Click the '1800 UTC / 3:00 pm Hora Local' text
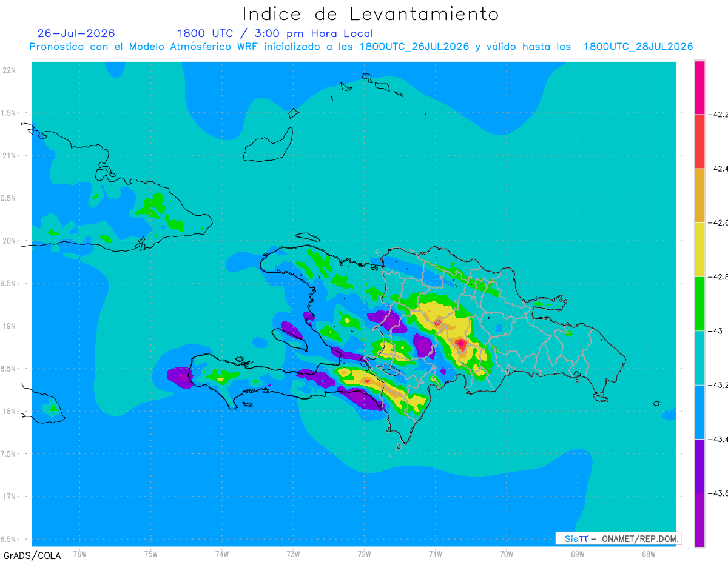728x562 pixels. pyautogui.click(x=275, y=33)
